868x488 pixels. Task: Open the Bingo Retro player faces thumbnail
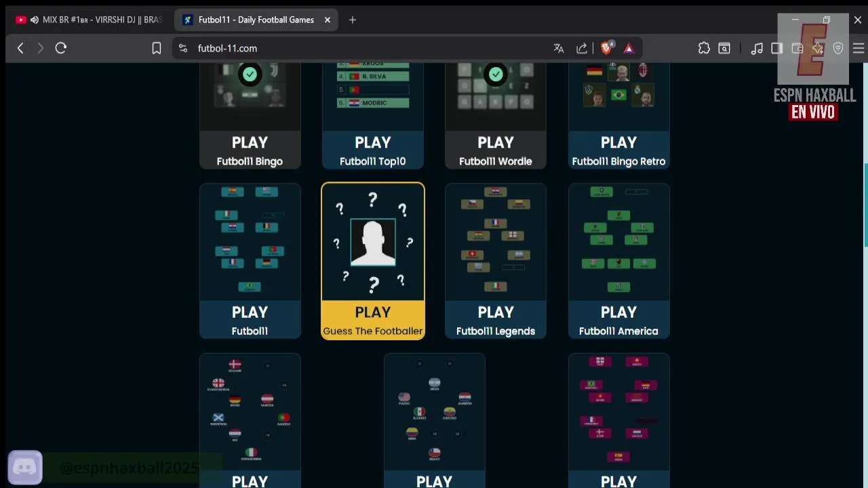618,97
